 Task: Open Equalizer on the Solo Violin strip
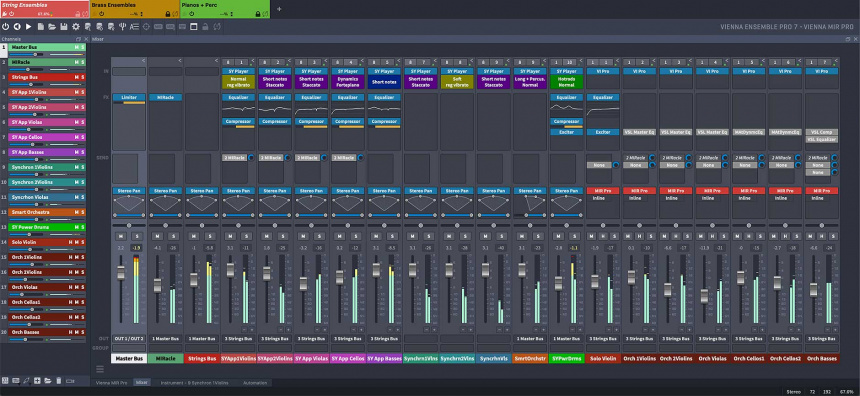[x=603, y=97]
